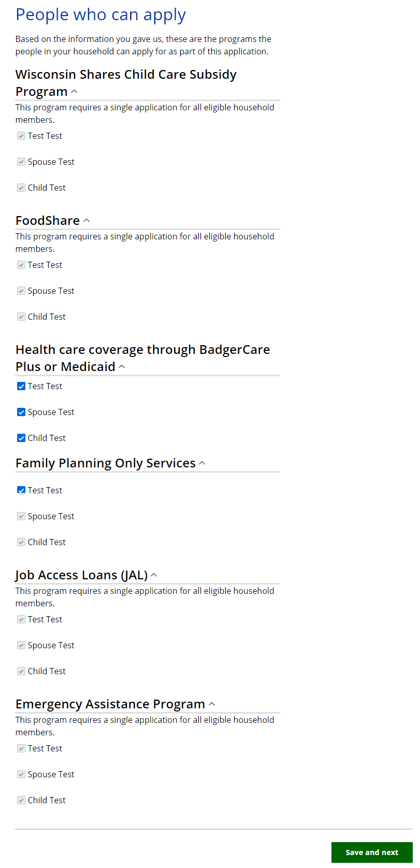Click the FoodShare section heading

click(48, 221)
